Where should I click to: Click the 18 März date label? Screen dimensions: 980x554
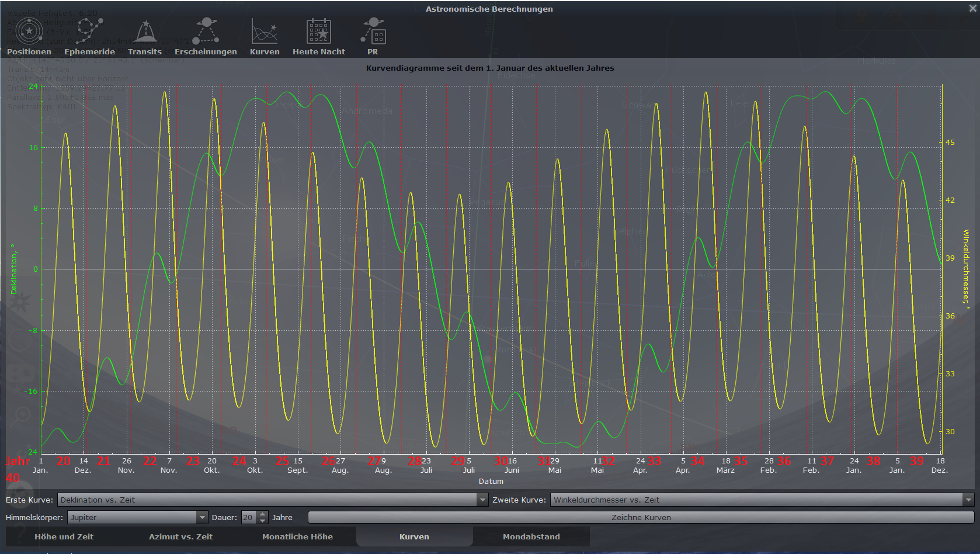726,465
